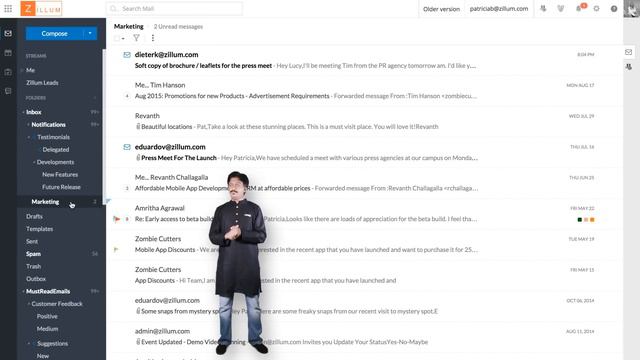Collapse the Customer Feedback folder
Viewport: 640px width, 360px height.
(x=29, y=304)
